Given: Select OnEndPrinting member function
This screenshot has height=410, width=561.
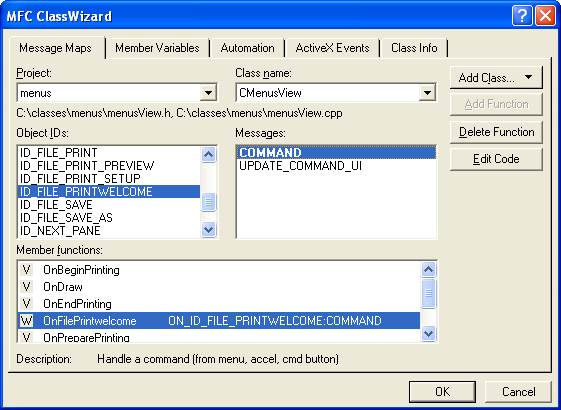Looking at the screenshot, I should pos(219,304).
